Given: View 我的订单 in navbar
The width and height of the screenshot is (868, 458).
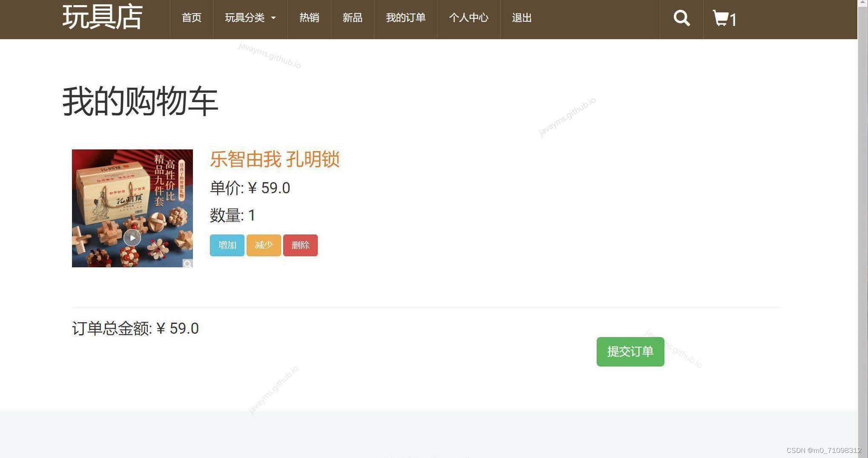Looking at the screenshot, I should [x=405, y=18].
